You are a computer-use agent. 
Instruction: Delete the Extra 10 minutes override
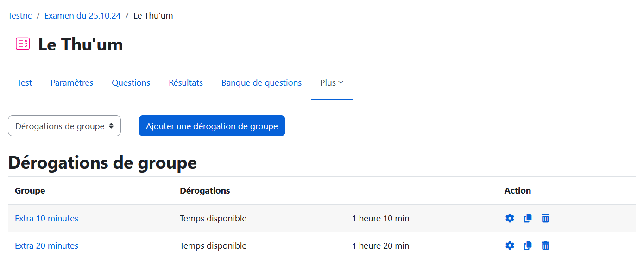(545, 218)
